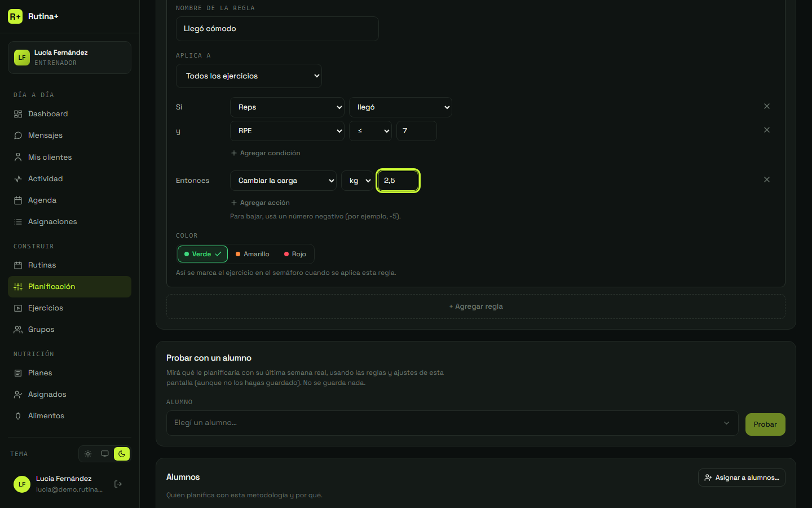The image size is (812, 508).
Task: Open the ≤ operator dropdown
Action: pos(370,131)
